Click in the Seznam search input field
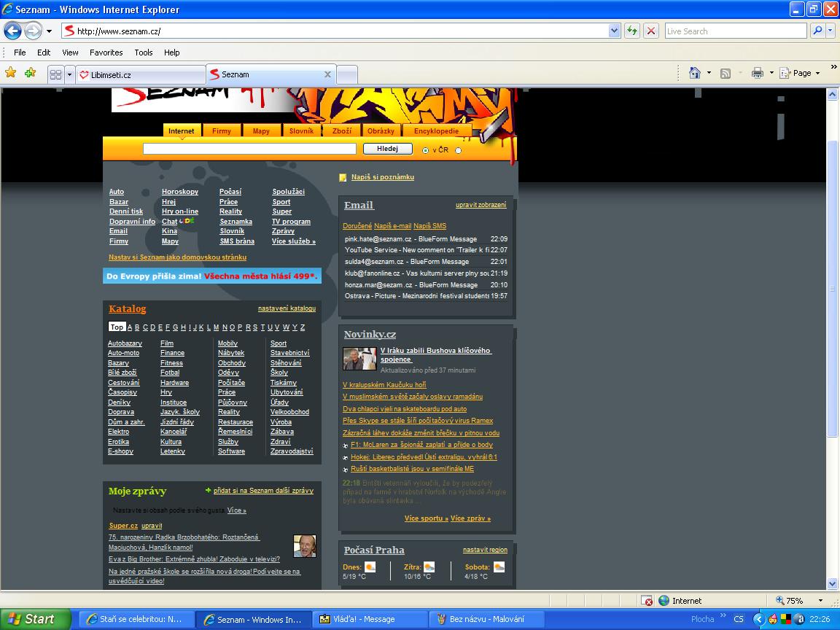The image size is (840, 630). coord(249,149)
